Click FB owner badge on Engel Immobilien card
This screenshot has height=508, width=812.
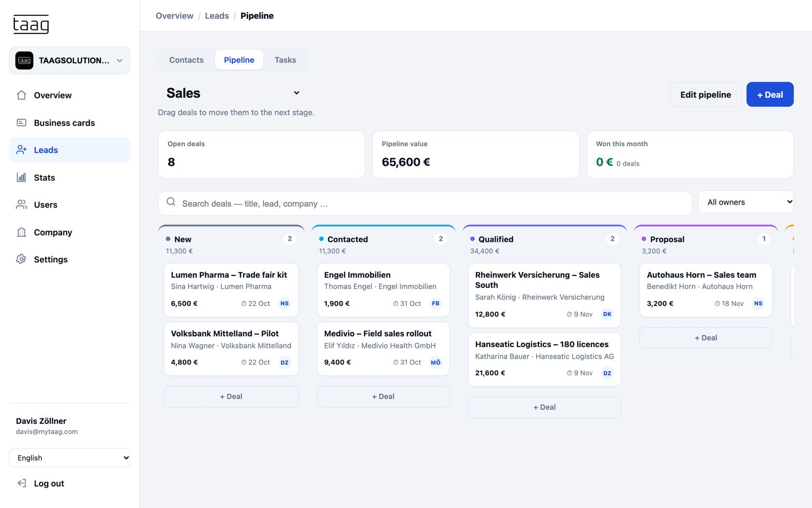coord(435,303)
